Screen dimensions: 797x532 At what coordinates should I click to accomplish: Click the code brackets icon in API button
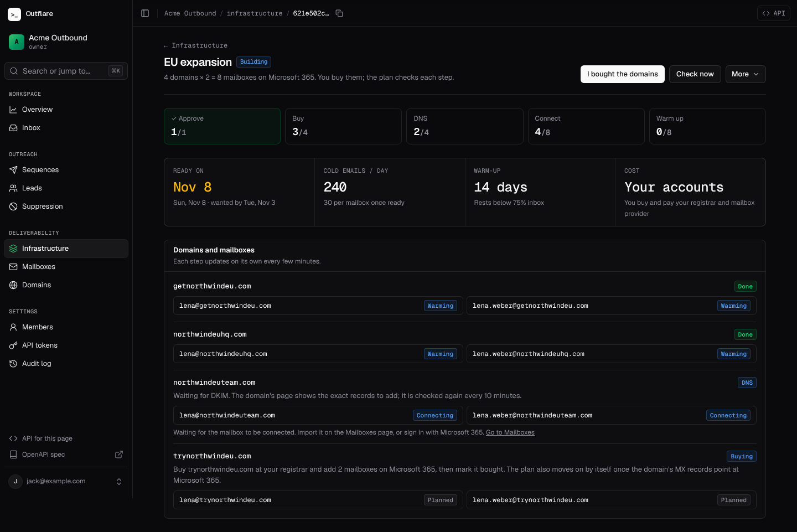pyautogui.click(x=766, y=13)
